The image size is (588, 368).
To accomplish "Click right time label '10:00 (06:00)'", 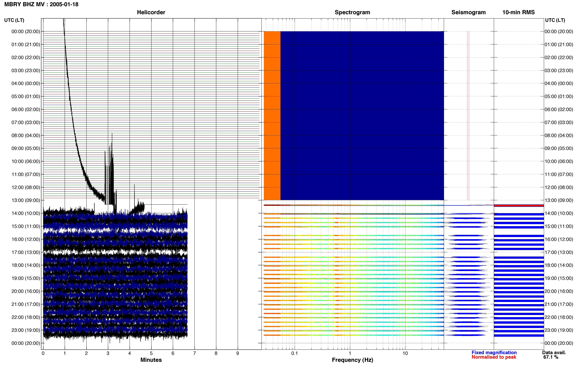I will [559, 161].
